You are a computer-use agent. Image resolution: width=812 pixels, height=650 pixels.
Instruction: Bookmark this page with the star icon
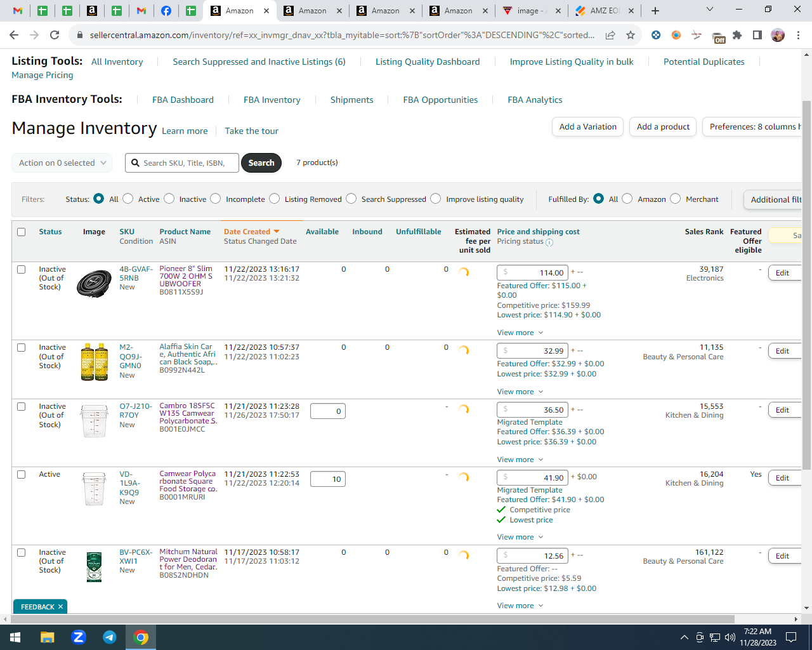[x=631, y=35]
